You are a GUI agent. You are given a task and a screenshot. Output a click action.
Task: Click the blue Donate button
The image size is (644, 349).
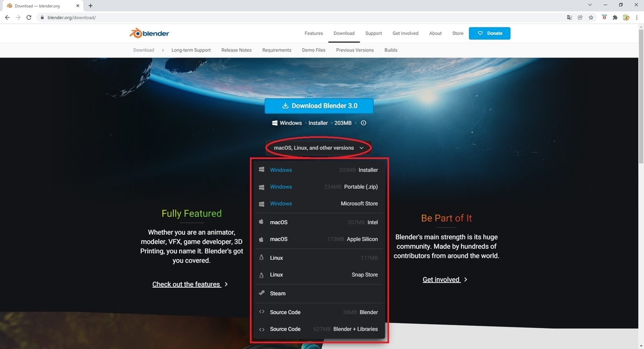[x=489, y=33]
